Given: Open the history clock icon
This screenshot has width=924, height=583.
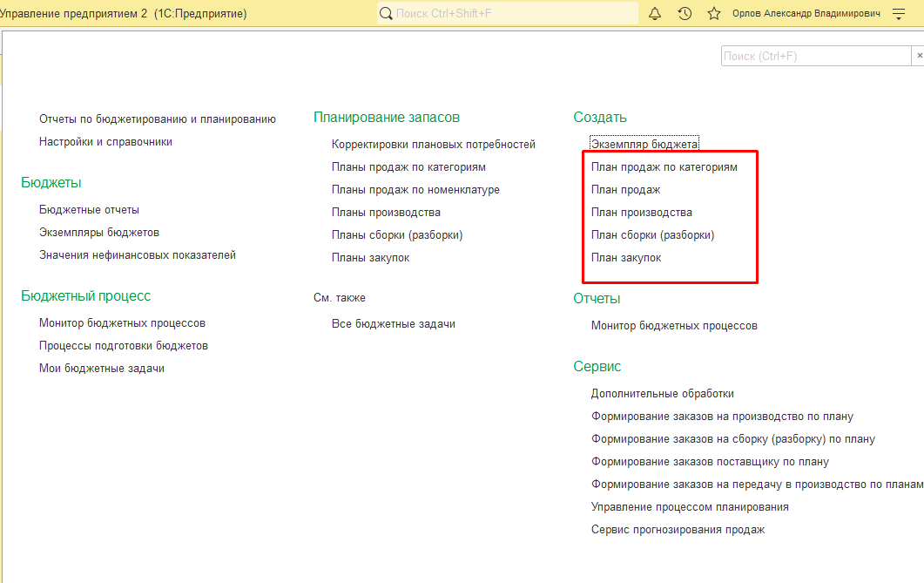Looking at the screenshot, I should tap(685, 14).
